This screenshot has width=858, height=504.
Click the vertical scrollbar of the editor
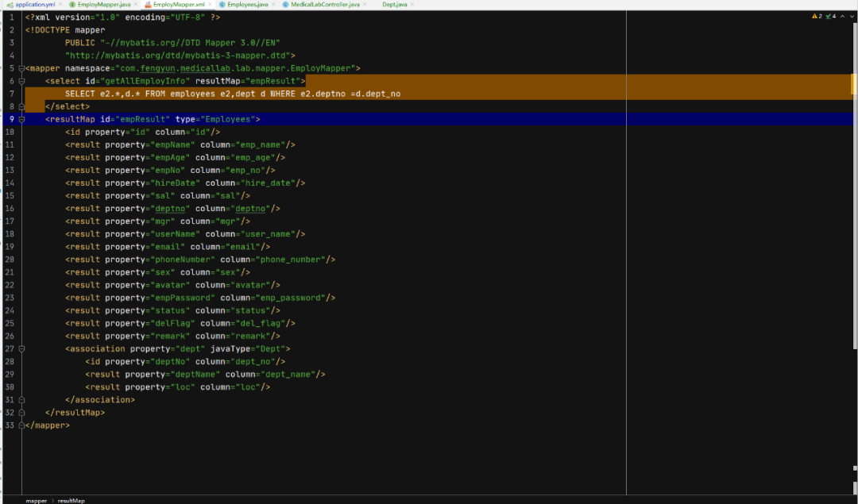[855, 186]
